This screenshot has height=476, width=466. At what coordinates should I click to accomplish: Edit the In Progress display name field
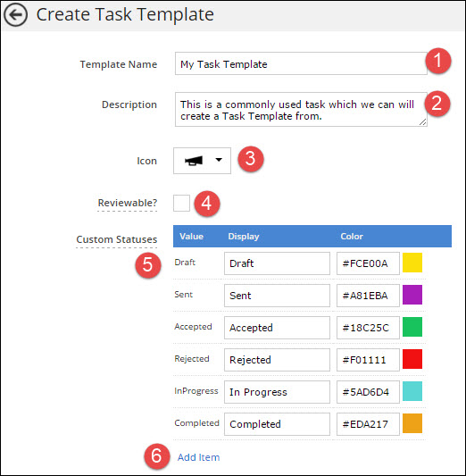coord(277,392)
